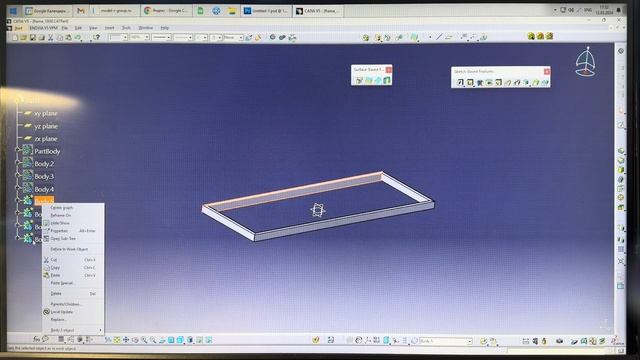Click the Zoom Out magnifier icon

point(153,340)
